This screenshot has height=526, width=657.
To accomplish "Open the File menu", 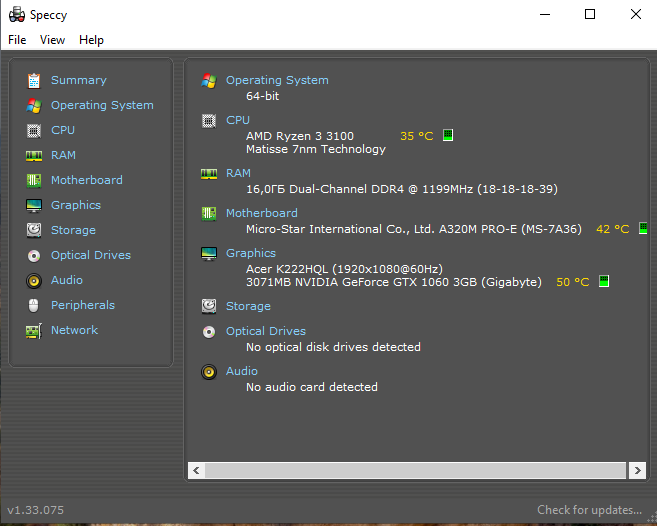I will 17,40.
